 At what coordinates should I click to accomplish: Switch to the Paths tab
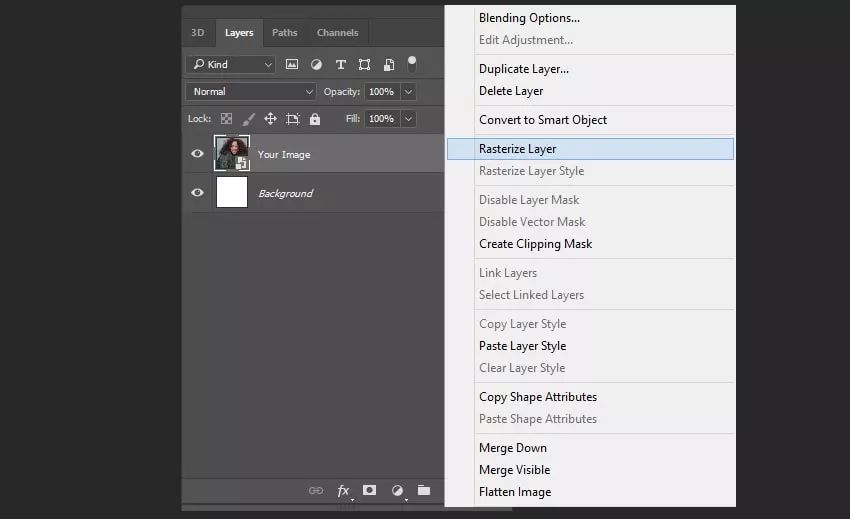[285, 33]
